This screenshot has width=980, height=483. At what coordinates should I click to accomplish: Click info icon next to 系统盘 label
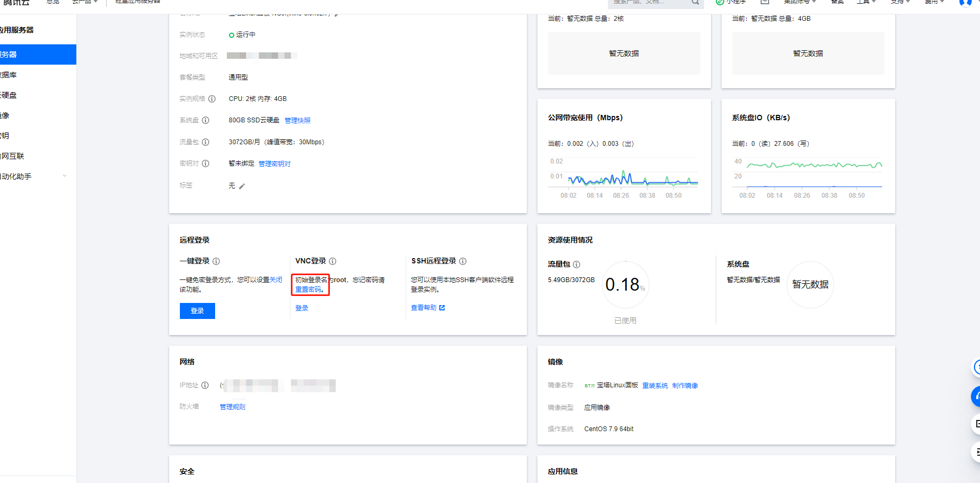click(x=206, y=120)
